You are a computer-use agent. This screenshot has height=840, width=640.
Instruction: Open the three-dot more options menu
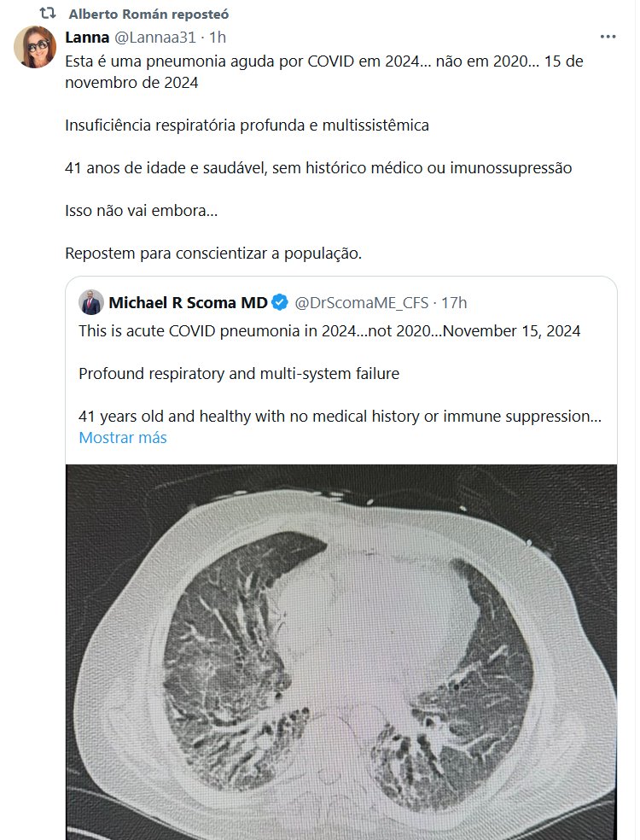click(608, 37)
